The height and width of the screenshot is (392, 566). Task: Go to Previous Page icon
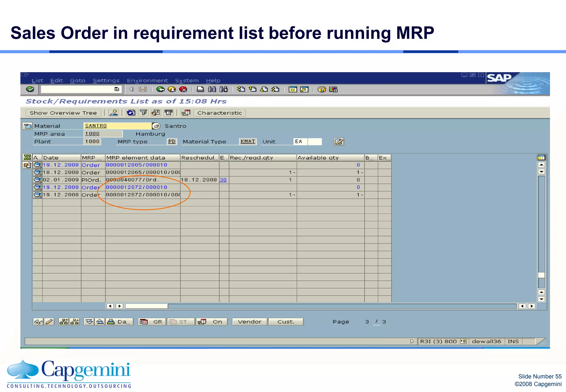(x=253, y=89)
